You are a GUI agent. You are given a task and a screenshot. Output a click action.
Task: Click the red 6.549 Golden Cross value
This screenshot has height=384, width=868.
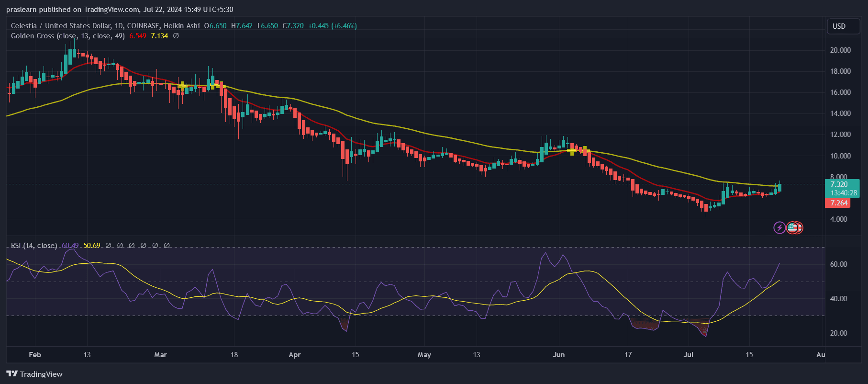138,36
